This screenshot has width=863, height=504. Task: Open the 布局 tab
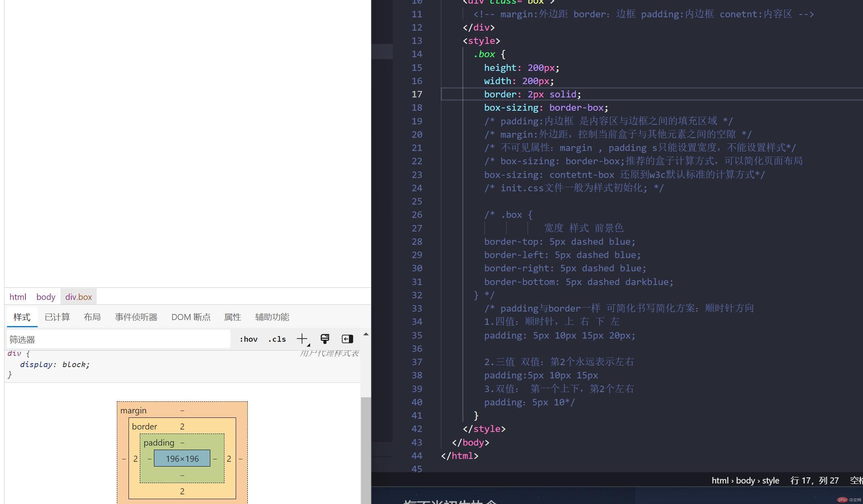coord(92,317)
